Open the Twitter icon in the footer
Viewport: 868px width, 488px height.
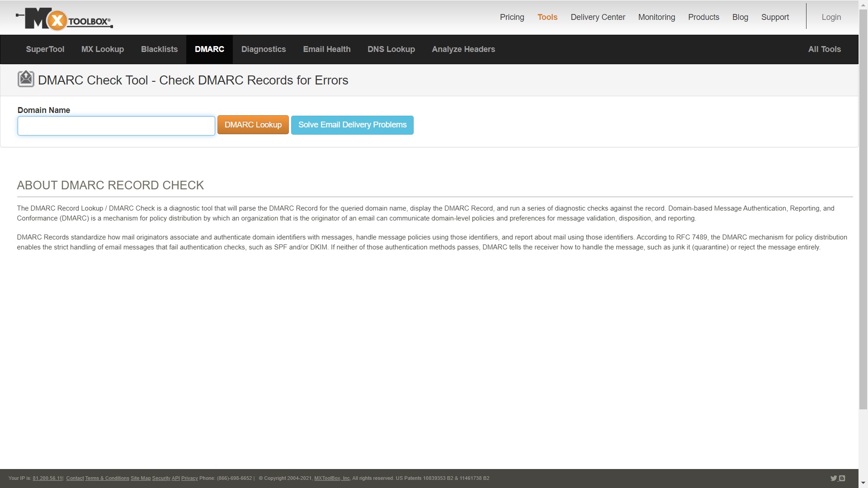tap(834, 479)
